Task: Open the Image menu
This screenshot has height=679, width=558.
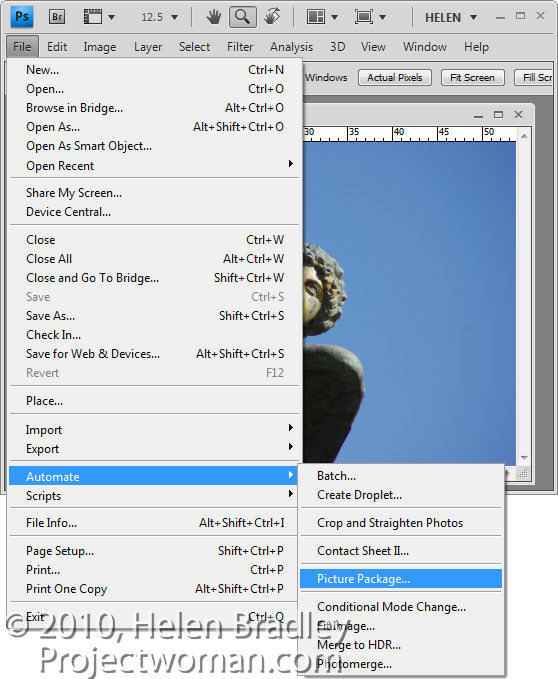Action: tap(100, 47)
